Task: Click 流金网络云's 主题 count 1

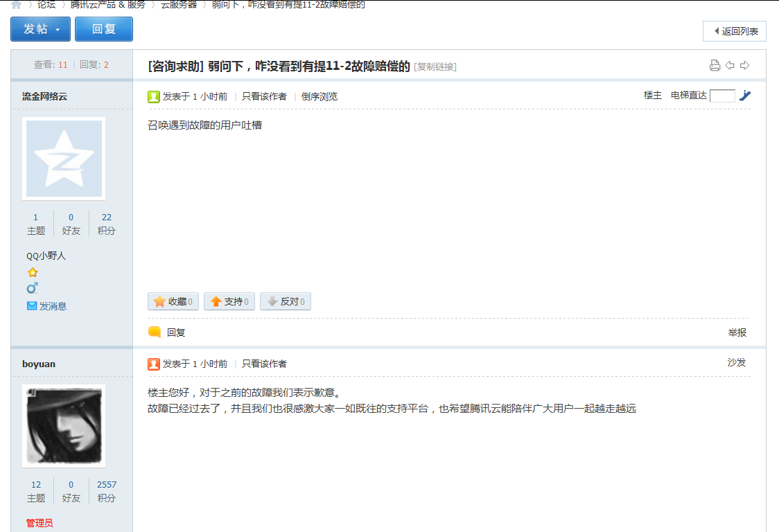Action: (x=36, y=217)
